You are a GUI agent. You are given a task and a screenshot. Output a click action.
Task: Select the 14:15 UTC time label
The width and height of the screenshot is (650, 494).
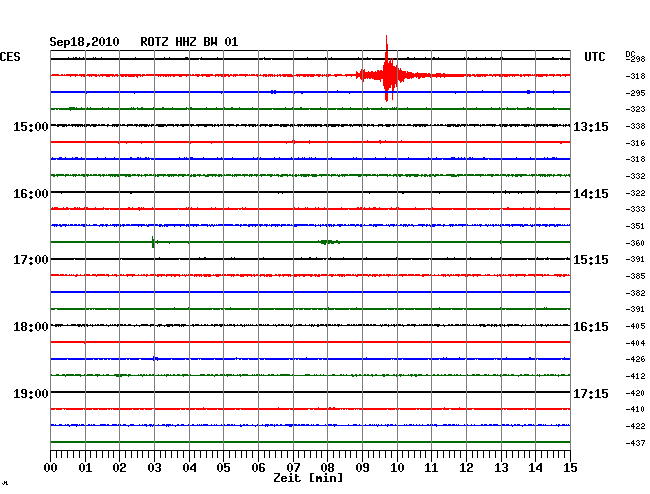[x=591, y=194]
